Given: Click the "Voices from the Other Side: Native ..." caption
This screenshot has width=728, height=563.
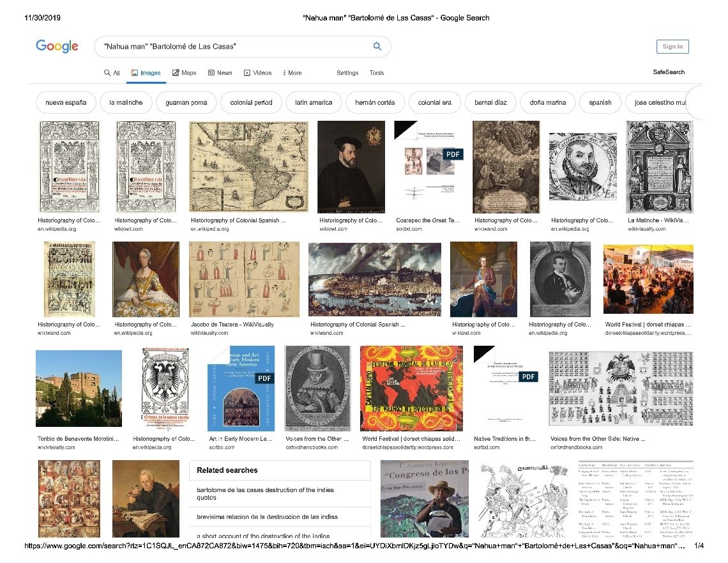Looking at the screenshot, I should (x=598, y=438).
